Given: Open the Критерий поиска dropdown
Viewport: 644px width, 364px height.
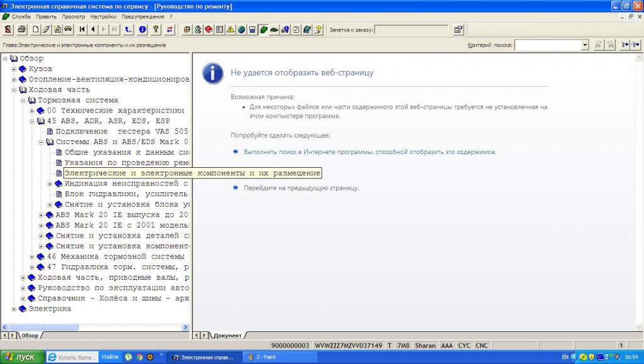Looking at the screenshot, I should pos(584,45).
